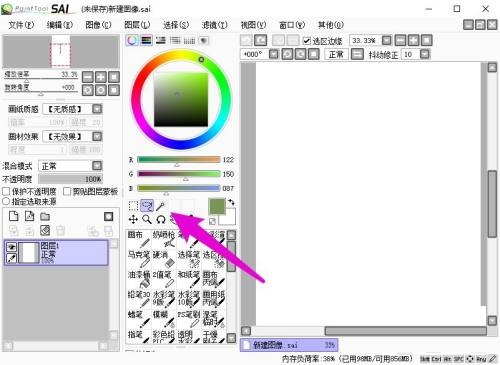Choose the 选择笔 selection pen tool
Screen dimensions: 500x365
tap(189, 259)
